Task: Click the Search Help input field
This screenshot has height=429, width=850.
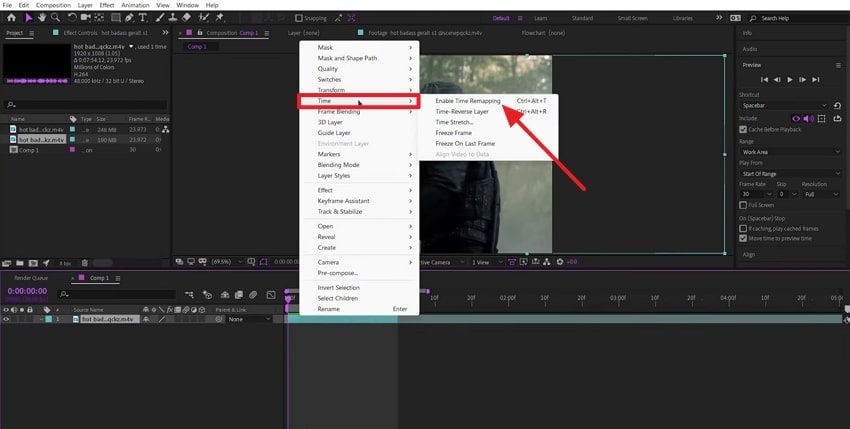Action: point(798,18)
